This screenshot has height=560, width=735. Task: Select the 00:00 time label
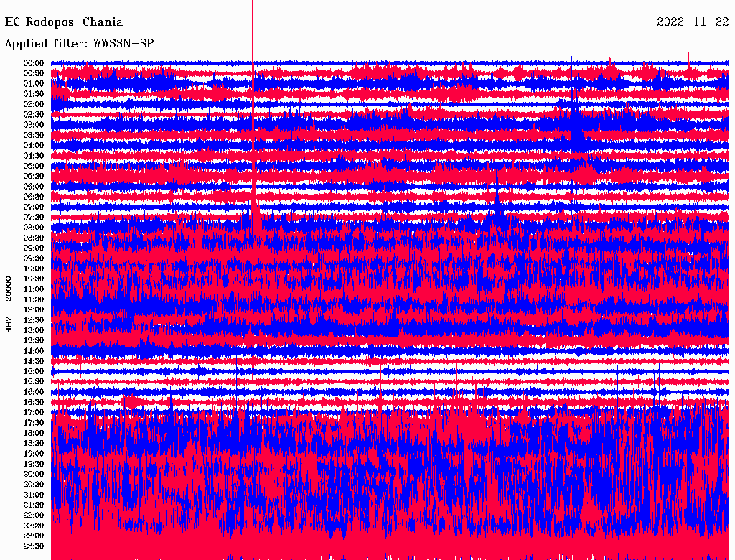[34, 63]
